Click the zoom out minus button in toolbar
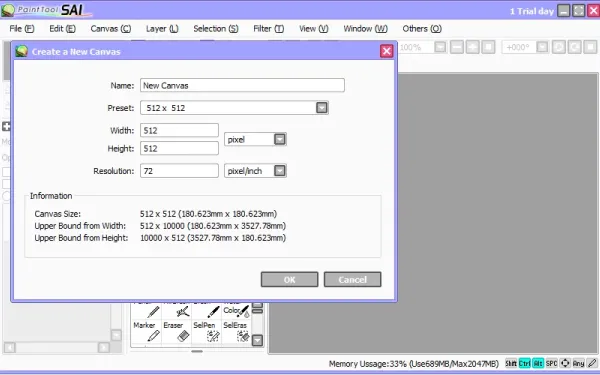 [x=457, y=47]
